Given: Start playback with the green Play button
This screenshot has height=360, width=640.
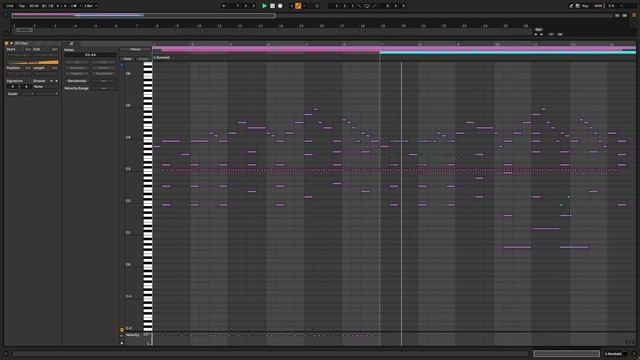Looking at the screenshot, I should [x=264, y=6].
